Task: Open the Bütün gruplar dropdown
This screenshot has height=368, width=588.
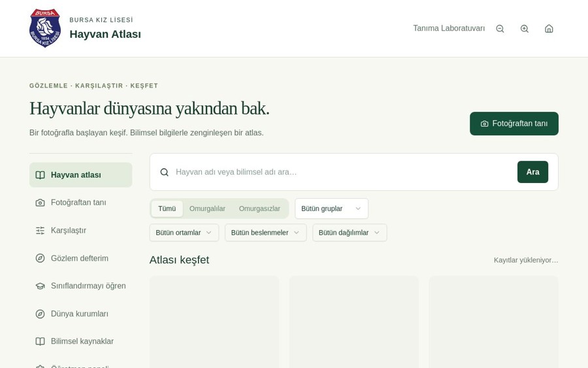Action: pos(331,209)
